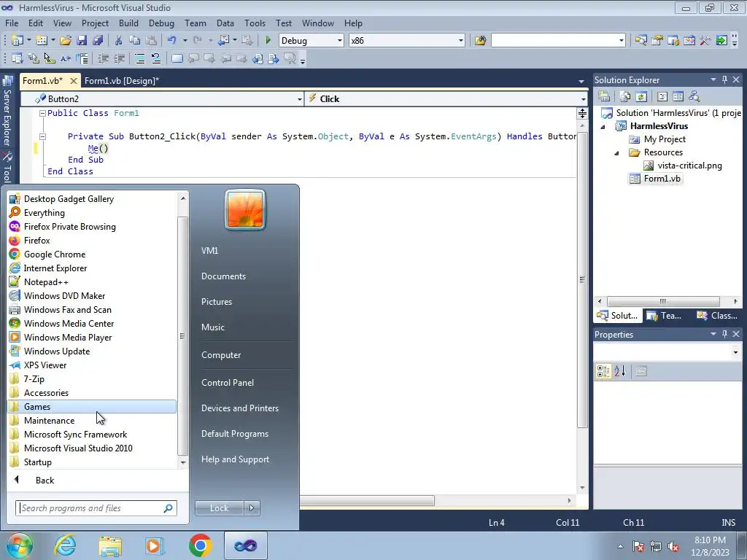Launch Notepad++ from the Start menu
The width and height of the screenshot is (747, 560).
92,282
